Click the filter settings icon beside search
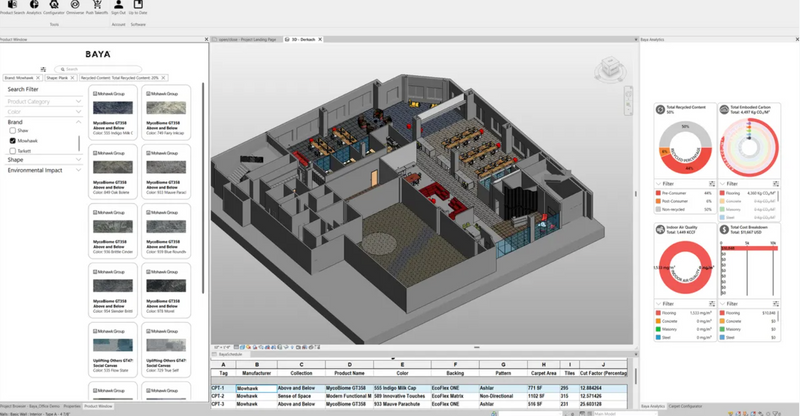Screen dimensions: 800x416 pos(43,69)
